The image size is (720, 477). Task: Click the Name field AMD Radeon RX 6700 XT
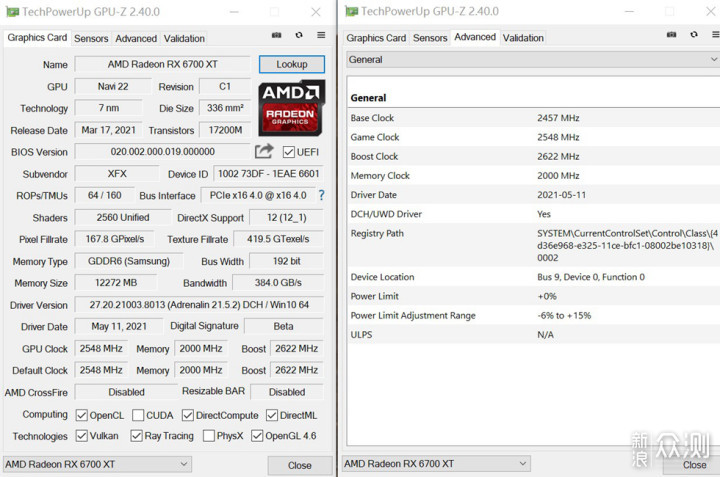coord(163,64)
